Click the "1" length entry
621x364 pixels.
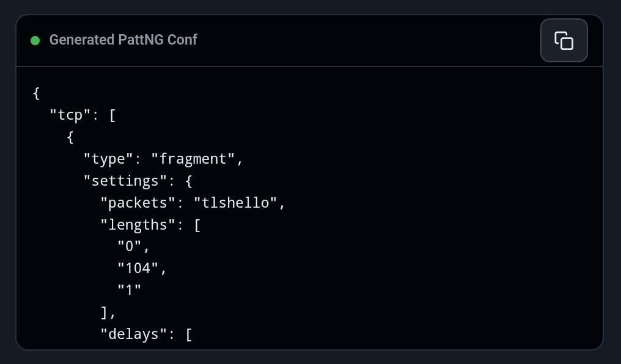point(130,290)
